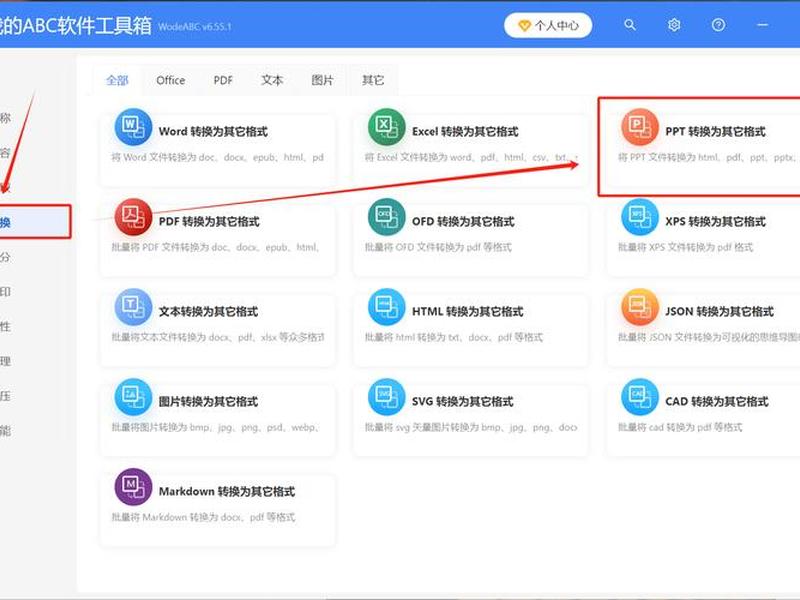Minimize the window with the dash button
The image size is (800, 600).
(763, 25)
